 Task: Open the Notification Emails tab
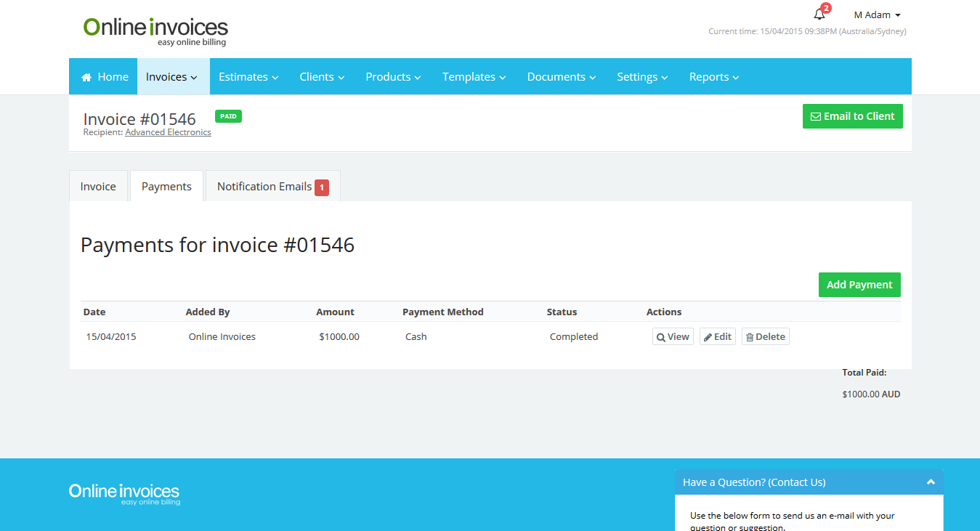[x=272, y=187]
